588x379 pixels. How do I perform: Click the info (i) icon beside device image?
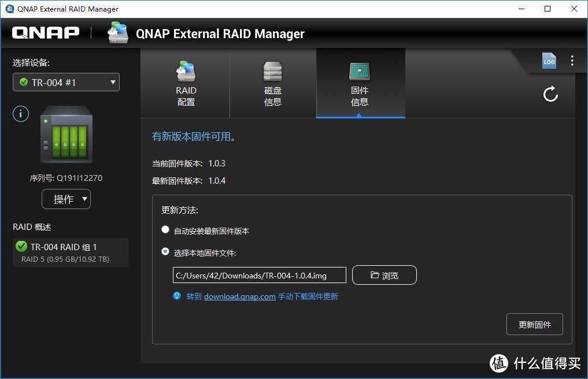tap(20, 113)
